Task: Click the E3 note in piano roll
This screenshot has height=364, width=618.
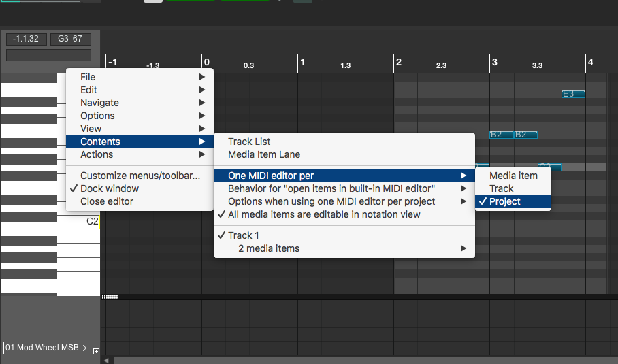Action: (573, 94)
